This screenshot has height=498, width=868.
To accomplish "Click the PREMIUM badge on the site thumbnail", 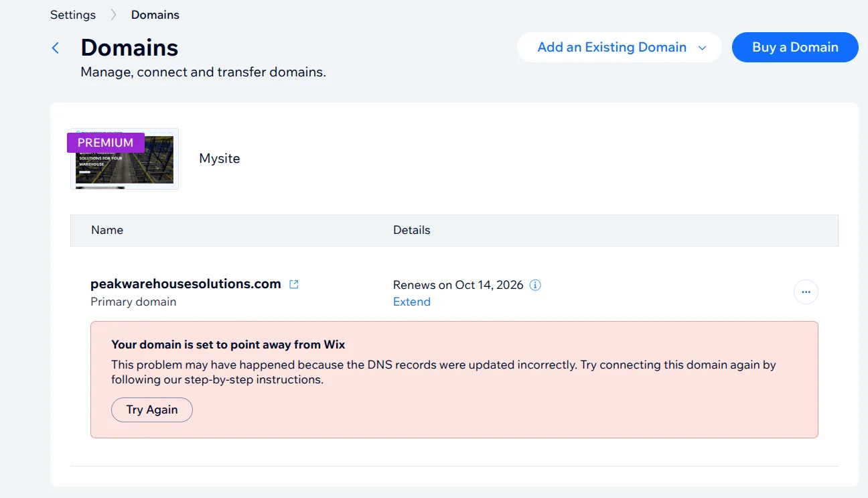I will [x=104, y=142].
